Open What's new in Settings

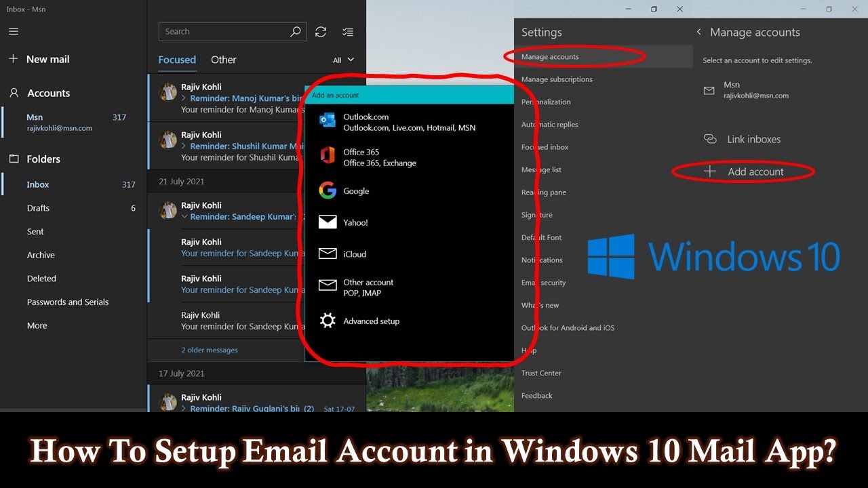point(540,305)
